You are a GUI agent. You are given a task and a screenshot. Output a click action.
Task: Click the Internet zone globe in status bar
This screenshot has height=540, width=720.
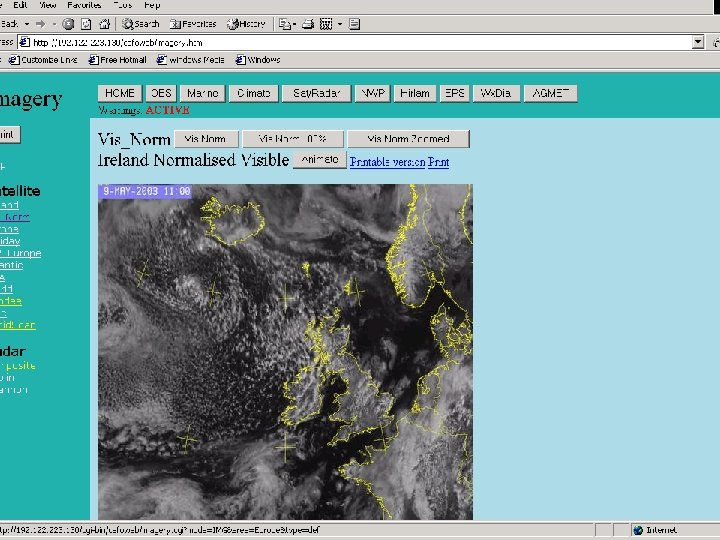(638, 530)
